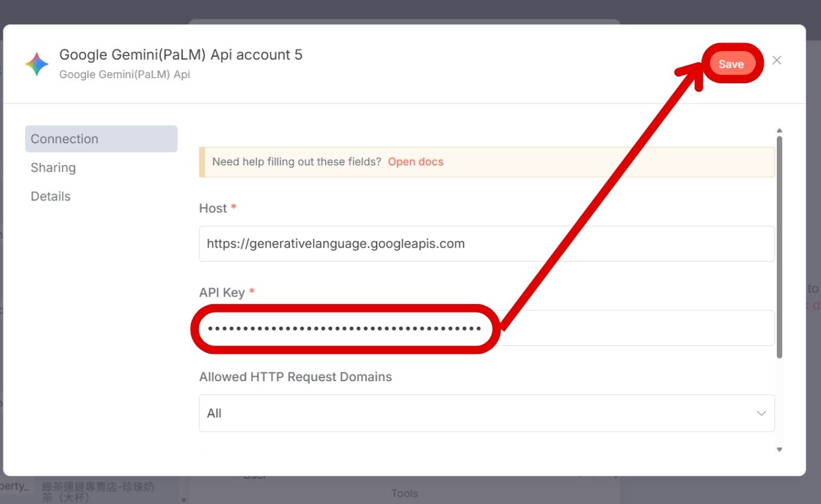821x504 pixels.
Task: Switch to the Sharing section
Action: point(53,168)
